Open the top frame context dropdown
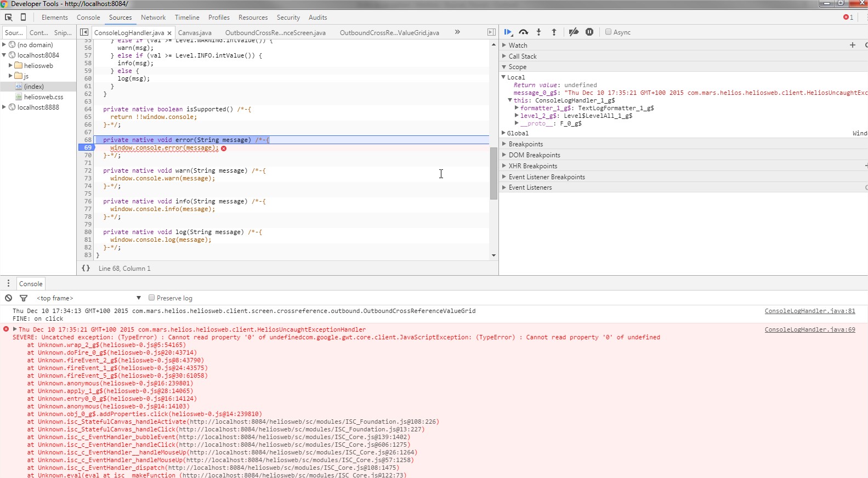The height and width of the screenshot is (478, 868). [88, 298]
